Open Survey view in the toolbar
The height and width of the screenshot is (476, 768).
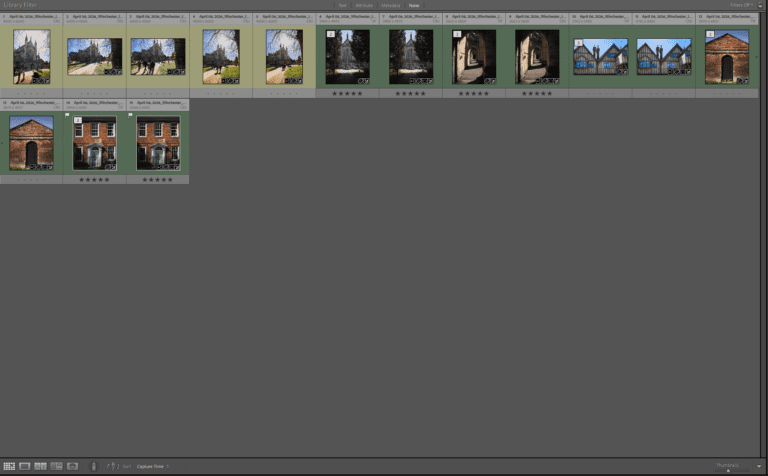click(56, 466)
